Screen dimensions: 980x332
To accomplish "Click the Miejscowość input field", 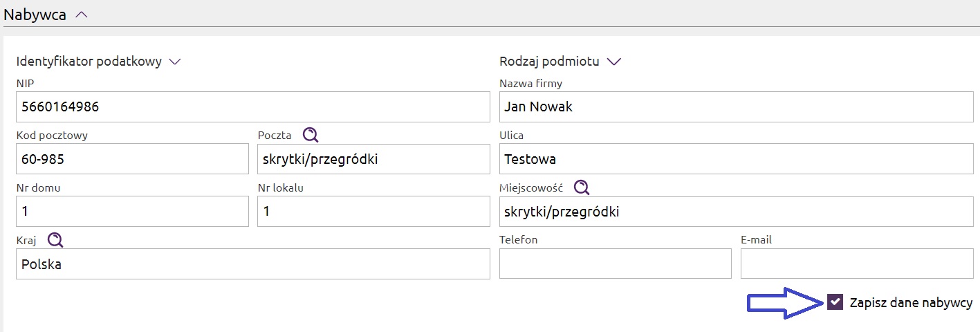I will point(736,212).
